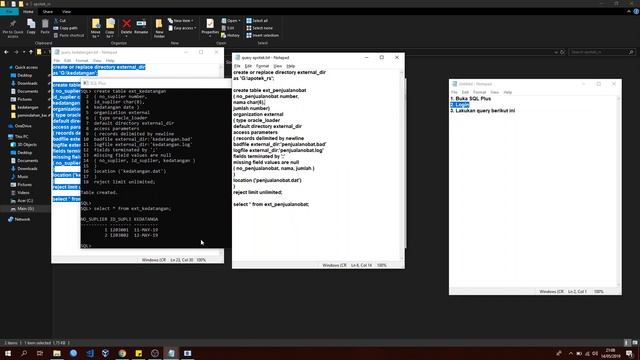Click Invert selection in ribbon
The height and width of the screenshot is (360, 640).
[x=262, y=36]
